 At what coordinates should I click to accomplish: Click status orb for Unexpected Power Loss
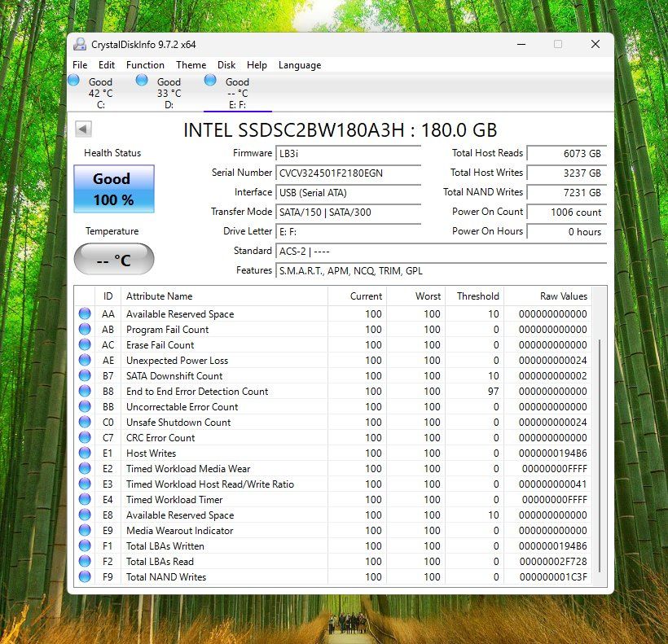click(x=85, y=360)
